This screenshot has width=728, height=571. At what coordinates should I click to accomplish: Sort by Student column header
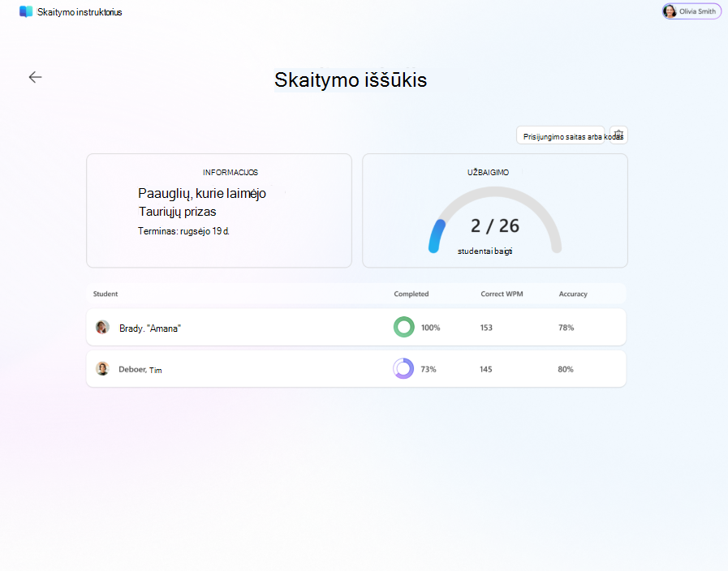coord(106,294)
